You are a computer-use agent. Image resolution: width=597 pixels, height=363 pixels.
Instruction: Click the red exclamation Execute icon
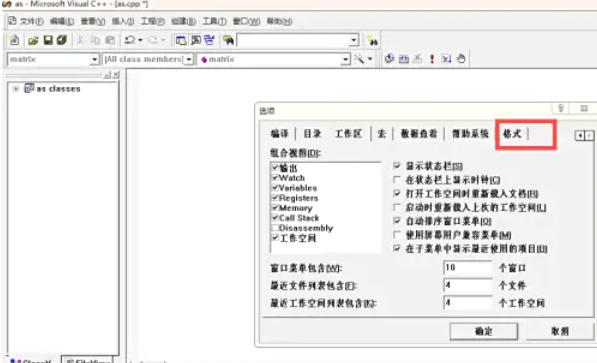(432, 59)
